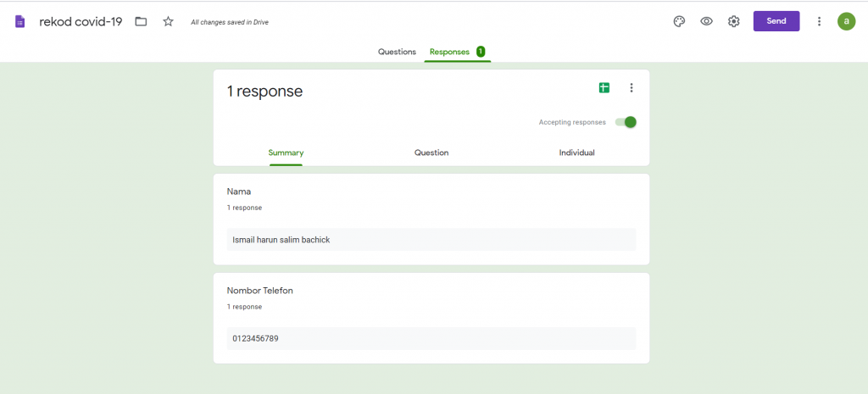The width and height of the screenshot is (868, 394).
Task: Open the account avatar menu
Action: click(846, 21)
